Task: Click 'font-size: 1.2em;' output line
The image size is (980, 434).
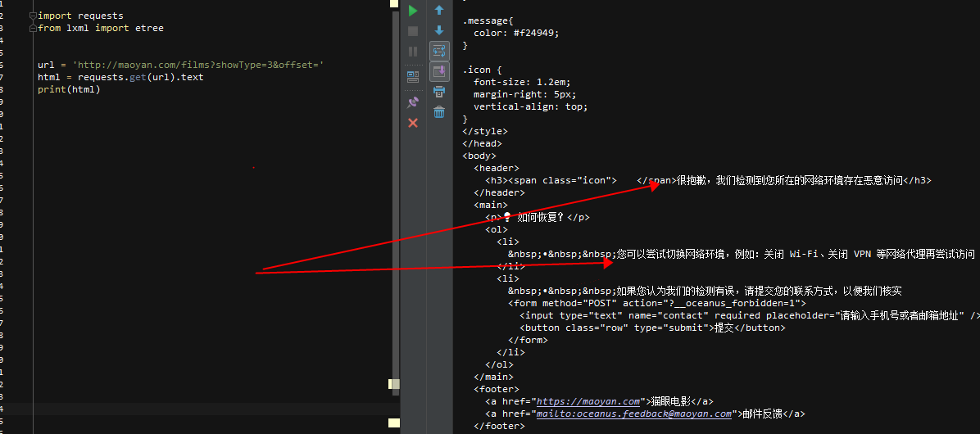Action: 522,82
